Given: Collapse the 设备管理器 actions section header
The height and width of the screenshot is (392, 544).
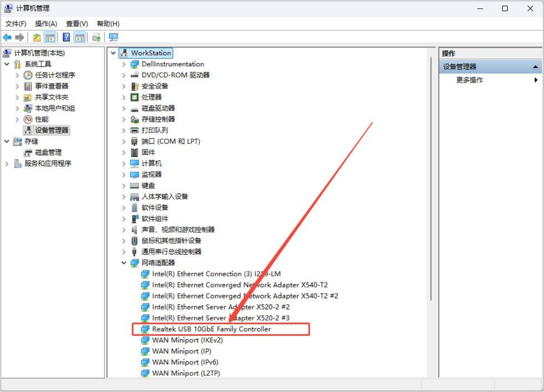Looking at the screenshot, I should point(536,66).
